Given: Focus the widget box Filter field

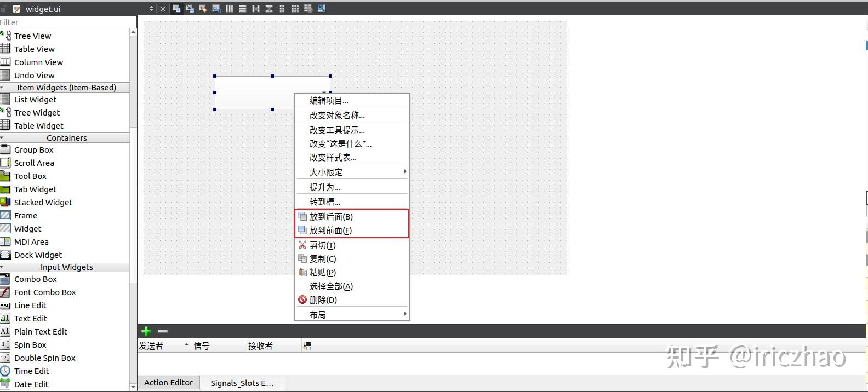Looking at the screenshot, I should pos(68,22).
